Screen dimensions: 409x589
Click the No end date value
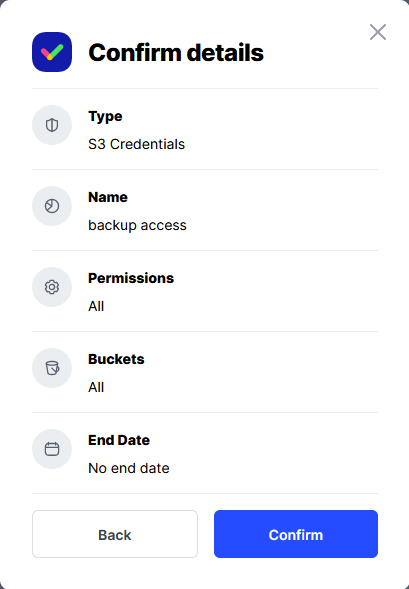point(128,468)
